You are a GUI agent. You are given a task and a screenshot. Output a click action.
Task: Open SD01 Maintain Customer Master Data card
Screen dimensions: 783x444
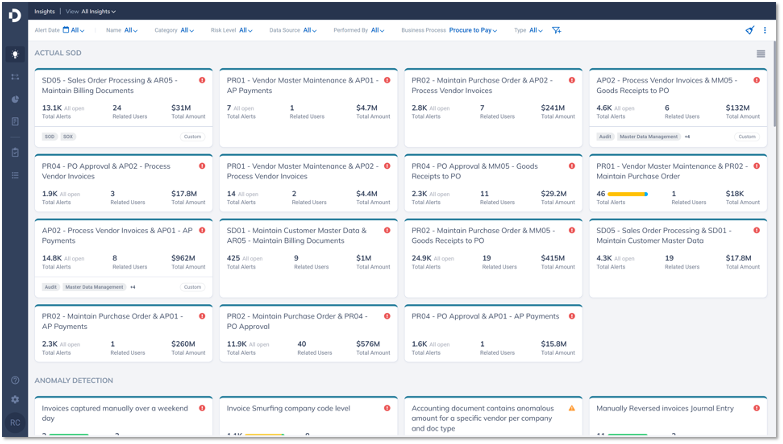point(309,259)
